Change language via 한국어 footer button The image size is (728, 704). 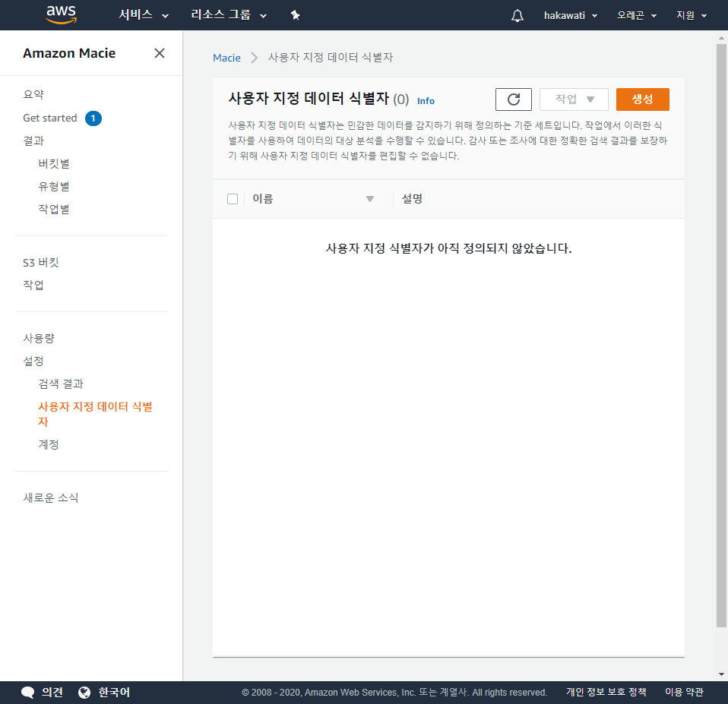114,693
